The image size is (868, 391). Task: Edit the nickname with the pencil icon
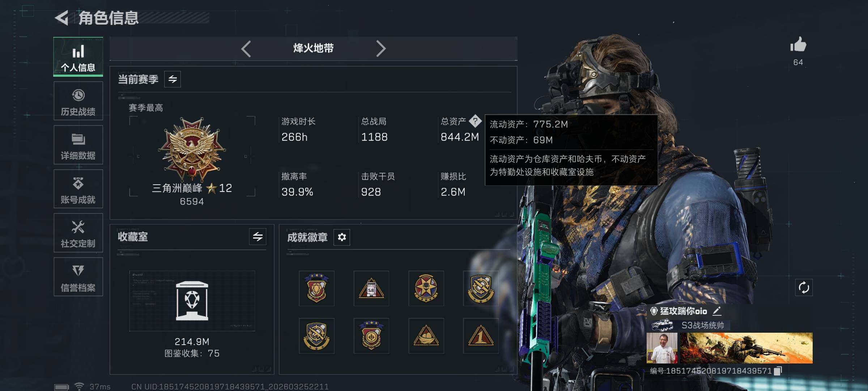717,311
